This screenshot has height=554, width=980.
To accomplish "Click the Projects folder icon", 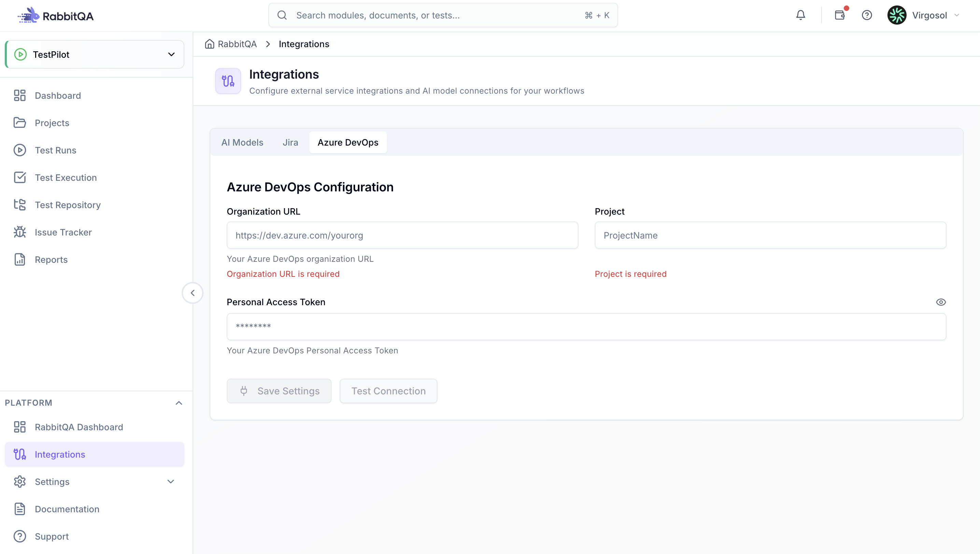I will 20,123.
